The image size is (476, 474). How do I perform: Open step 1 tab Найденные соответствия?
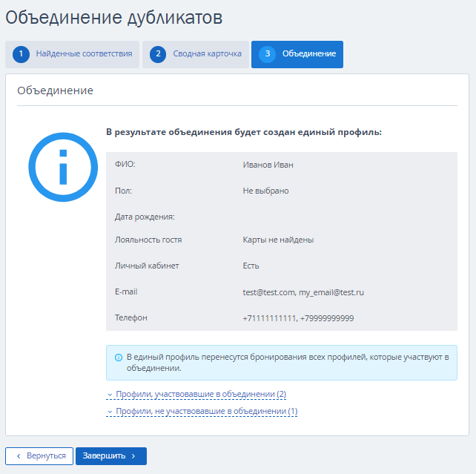click(72, 54)
